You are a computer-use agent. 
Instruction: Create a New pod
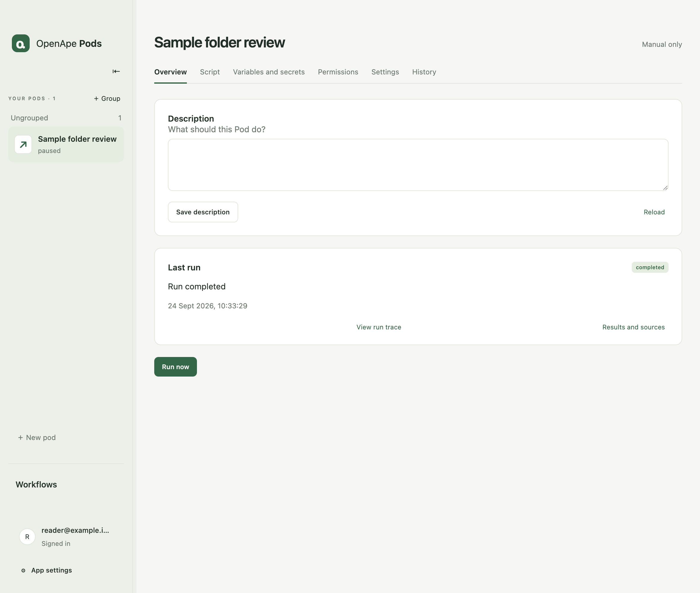tap(37, 437)
